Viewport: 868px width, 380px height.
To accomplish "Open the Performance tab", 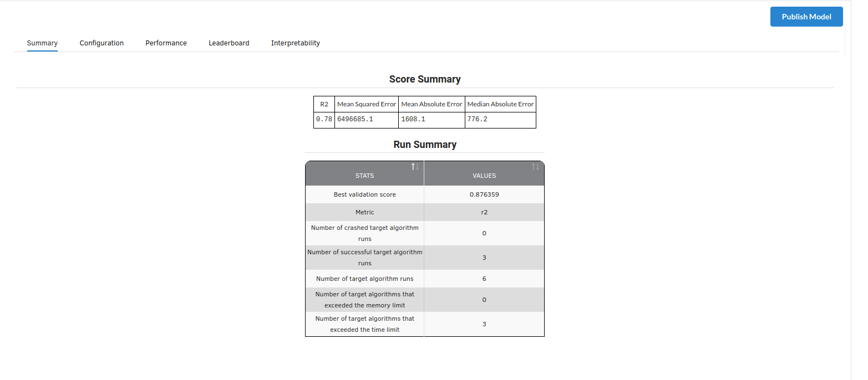I will click(x=166, y=43).
